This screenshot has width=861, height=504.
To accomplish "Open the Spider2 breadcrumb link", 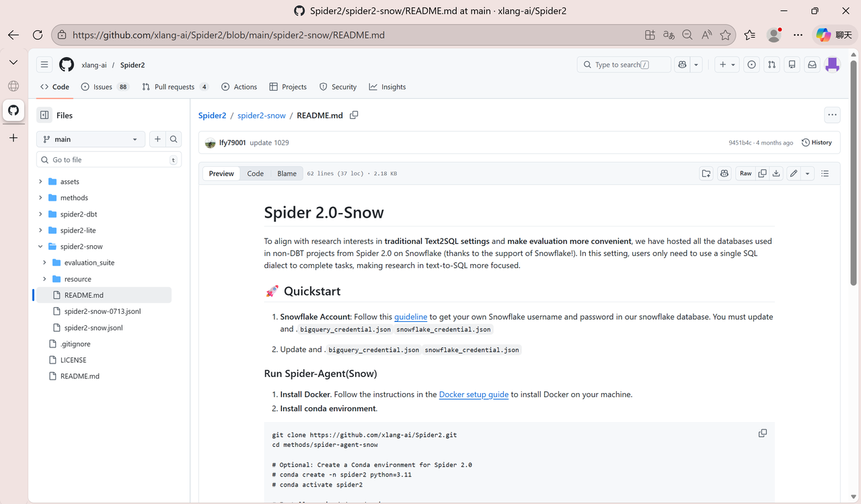I will [x=212, y=116].
